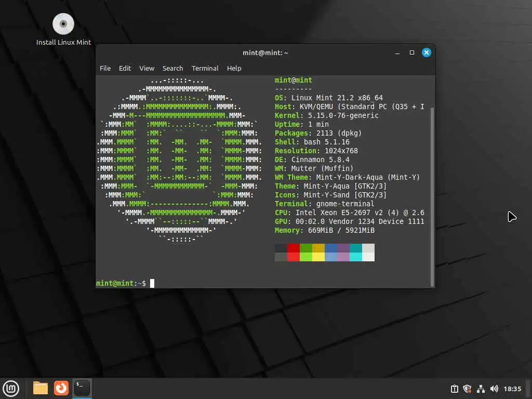Click the green color block in neofetch
The width and height of the screenshot is (532, 399).
306,252
